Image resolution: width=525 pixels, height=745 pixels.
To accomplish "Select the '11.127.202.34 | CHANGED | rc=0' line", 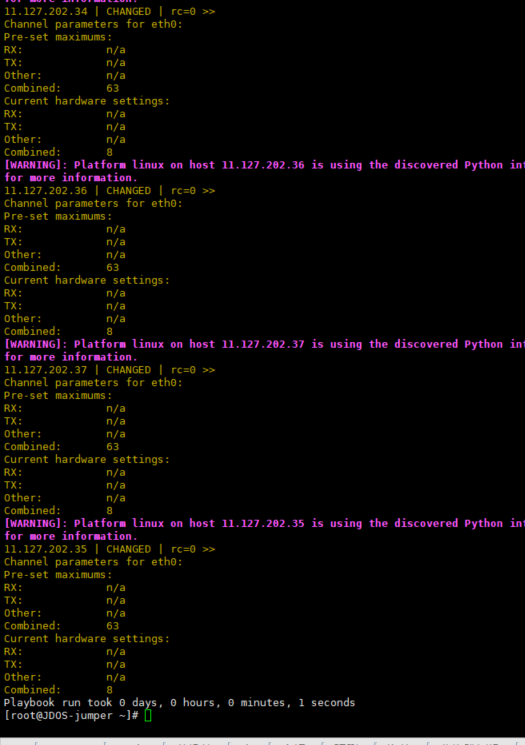I will [109, 11].
